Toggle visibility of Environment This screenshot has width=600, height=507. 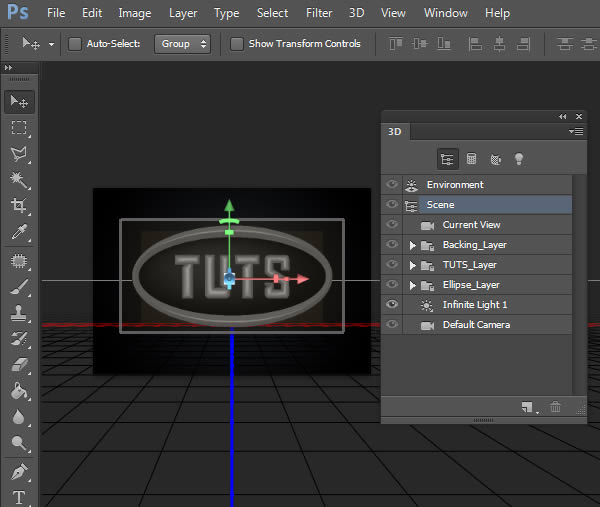392,184
